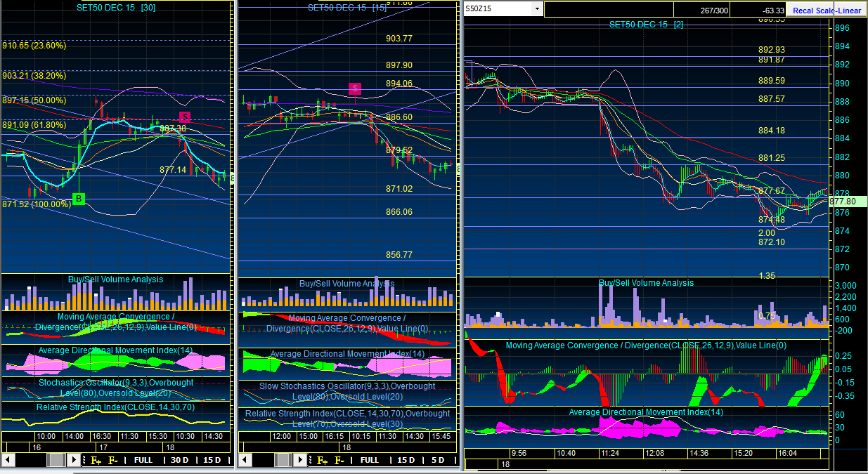Click the 874.48 price level label
Image resolution: width=868 pixels, height=474 pixels.
tap(772, 220)
